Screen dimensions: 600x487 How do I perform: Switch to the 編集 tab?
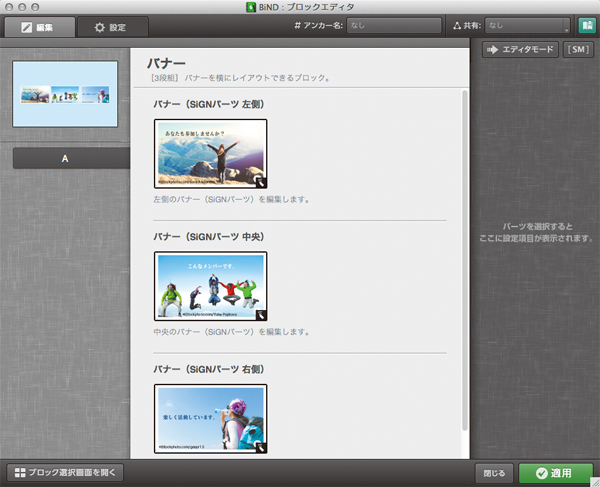click(40, 28)
